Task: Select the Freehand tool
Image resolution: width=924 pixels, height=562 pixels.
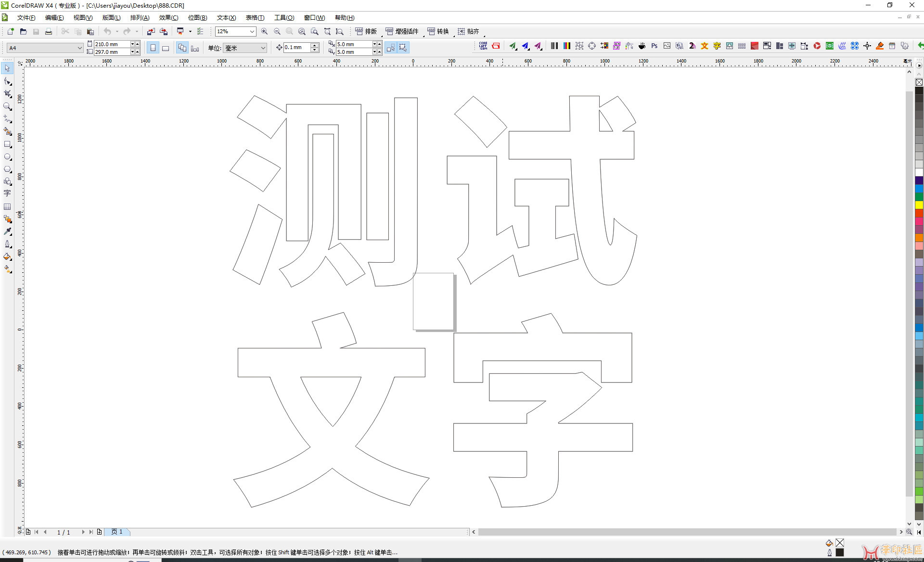Action: click(7, 119)
